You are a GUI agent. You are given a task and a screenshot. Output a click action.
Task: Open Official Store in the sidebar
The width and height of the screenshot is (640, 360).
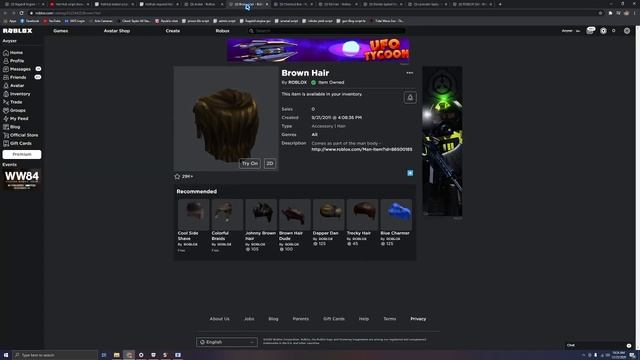[x=21, y=135]
